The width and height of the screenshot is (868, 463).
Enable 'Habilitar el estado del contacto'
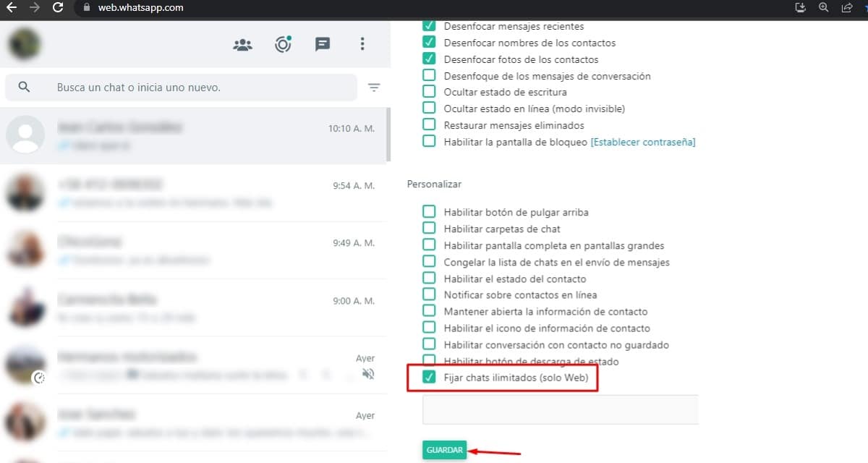click(429, 279)
